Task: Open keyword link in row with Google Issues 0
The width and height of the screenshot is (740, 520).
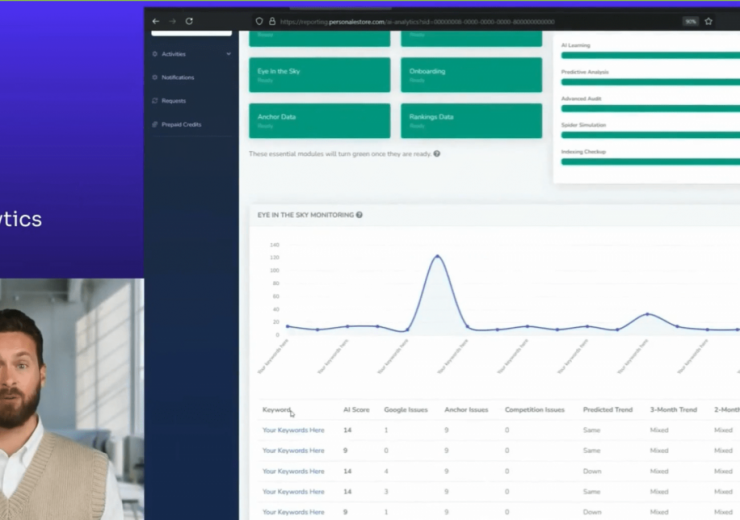Action: 293,451
